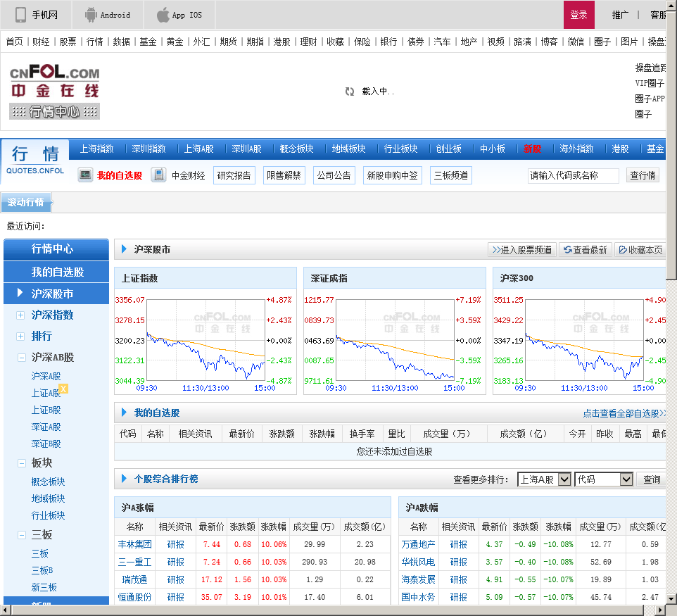Click the horizontal scrollbar left arrow

pyautogui.click(x=5, y=610)
